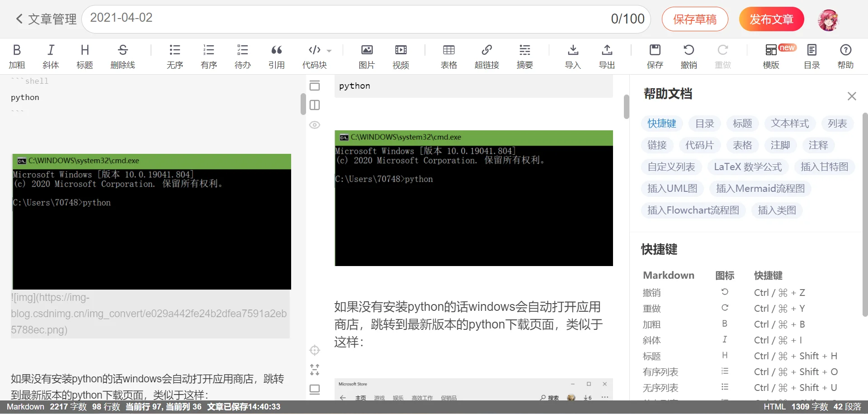Click cmd.exe screenshot in preview pane
Image resolution: width=868 pixels, height=414 pixels.
(x=474, y=198)
